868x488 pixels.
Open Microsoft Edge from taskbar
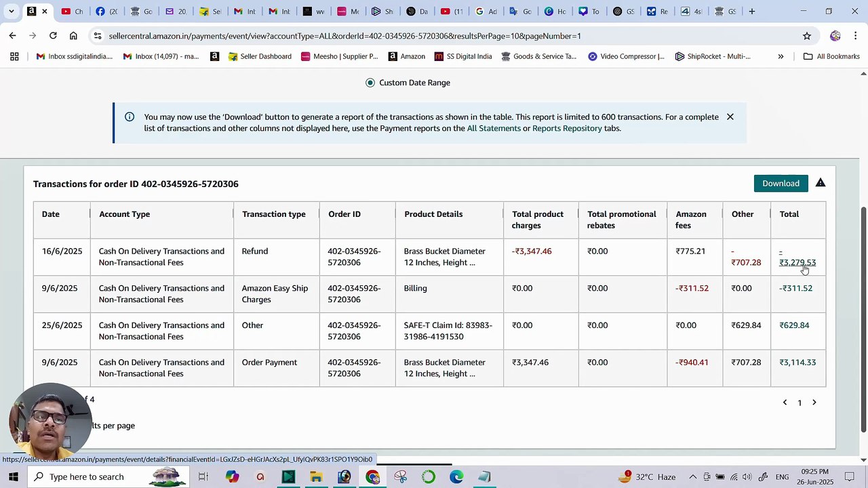point(456,477)
